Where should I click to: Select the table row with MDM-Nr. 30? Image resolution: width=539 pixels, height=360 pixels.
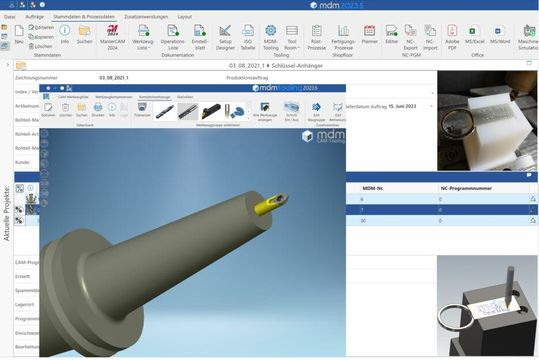pos(442,220)
